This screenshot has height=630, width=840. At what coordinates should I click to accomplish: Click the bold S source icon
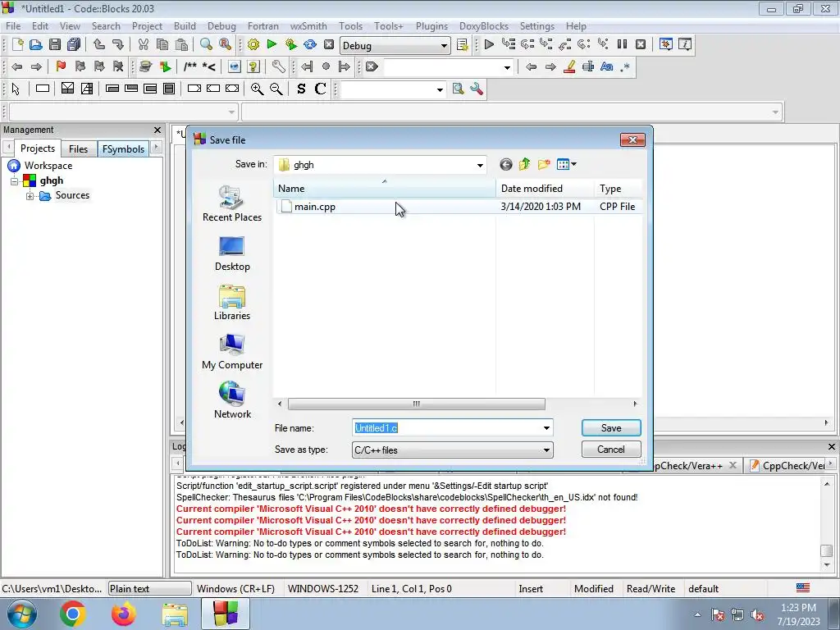[x=301, y=89]
